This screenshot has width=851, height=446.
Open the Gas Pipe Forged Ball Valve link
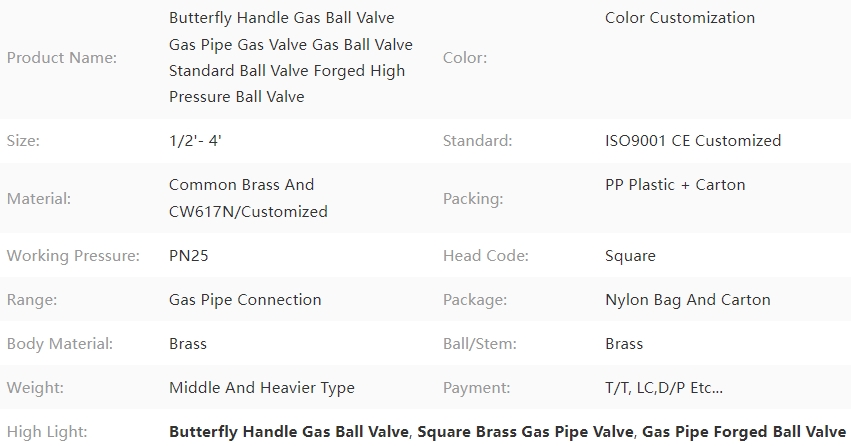coord(744,432)
